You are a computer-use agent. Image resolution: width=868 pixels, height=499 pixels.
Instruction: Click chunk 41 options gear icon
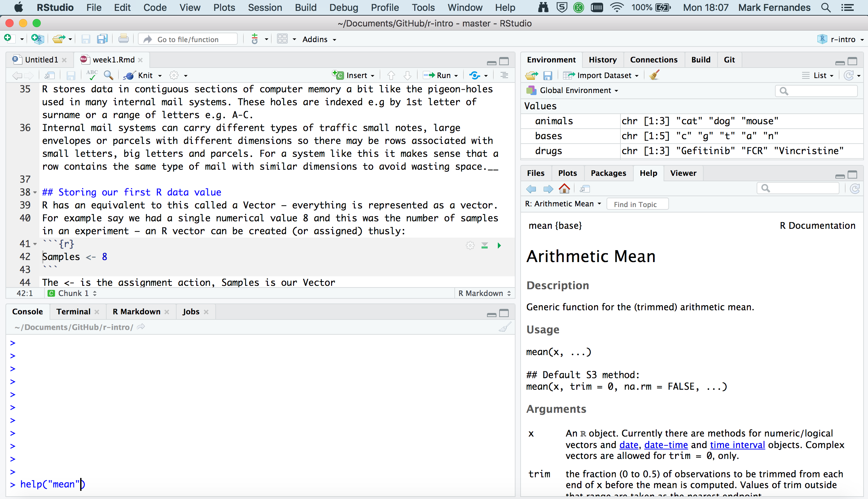click(470, 245)
